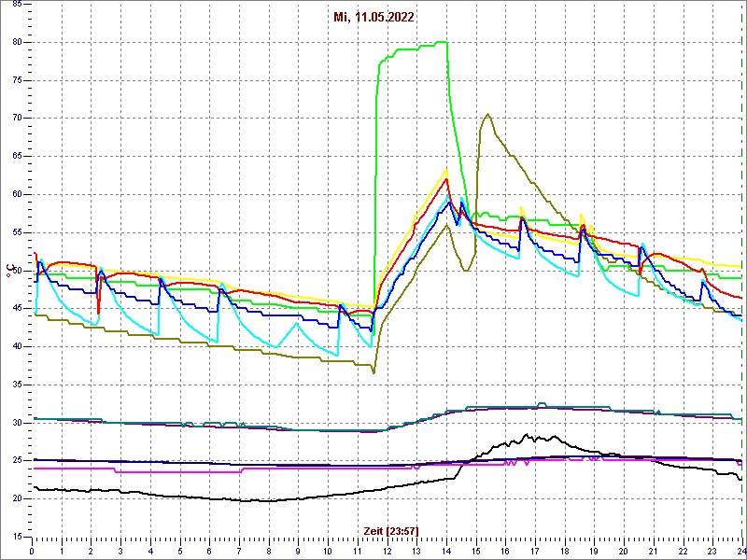Click the green dashed time cursor line
The image size is (747, 560).
point(741,271)
